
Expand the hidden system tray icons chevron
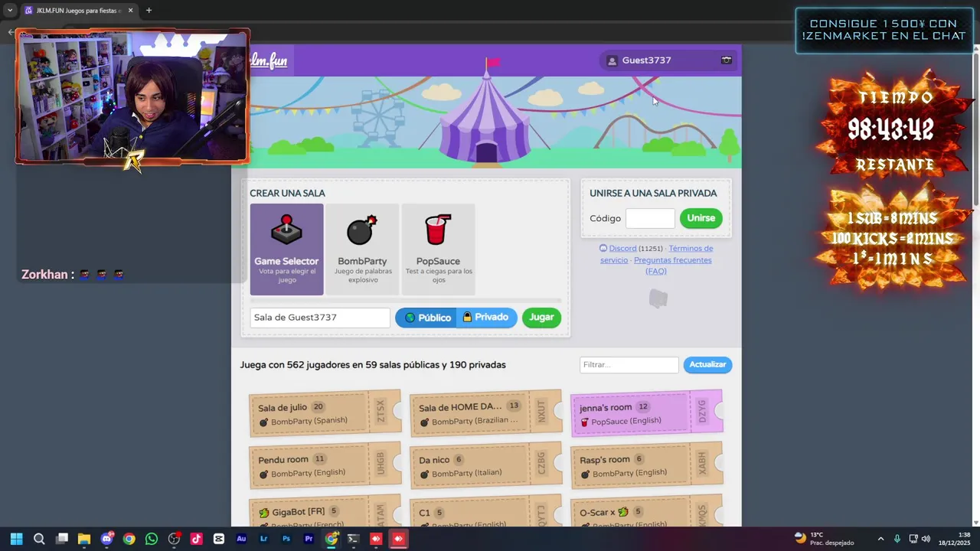click(x=880, y=539)
